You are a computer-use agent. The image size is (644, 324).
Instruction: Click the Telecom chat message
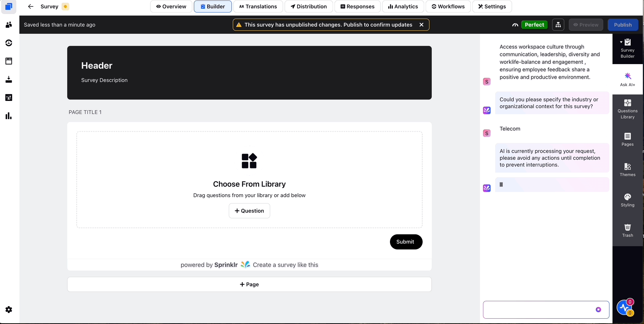pos(510,129)
